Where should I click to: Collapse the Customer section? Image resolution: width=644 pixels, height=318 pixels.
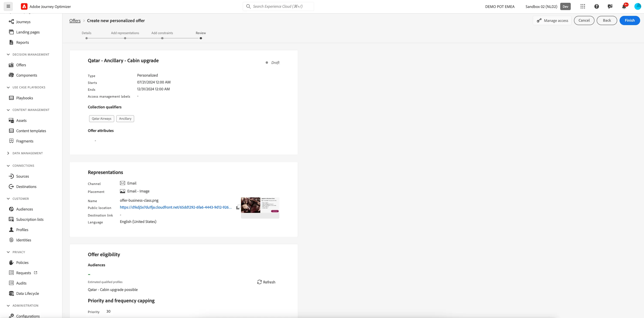click(8, 199)
